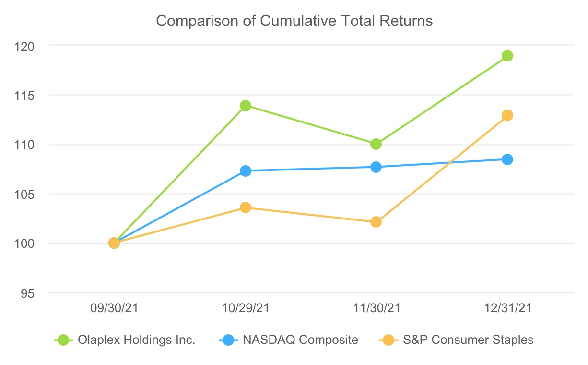The image size is (588, 365).
Task: Click S&P orange point at 12/31/21
Action: [507, 115]
